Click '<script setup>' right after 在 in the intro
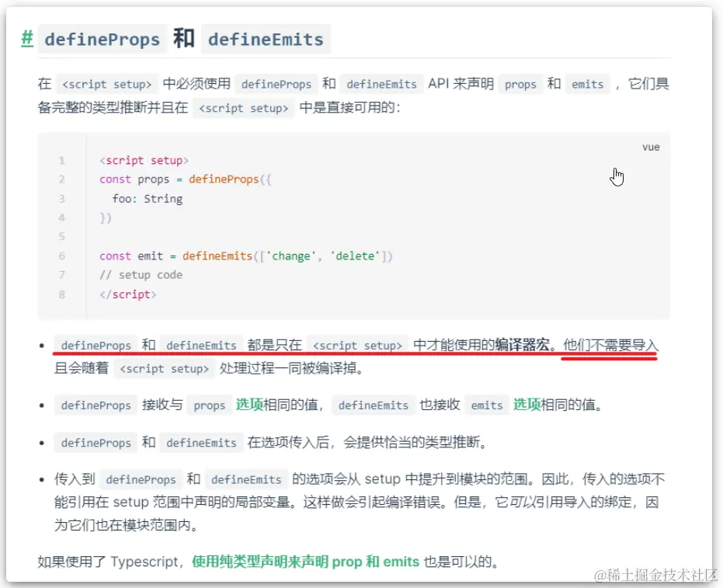Image resolution: width=723 pixels, height=588 pixels. click(x=106, y=85)
